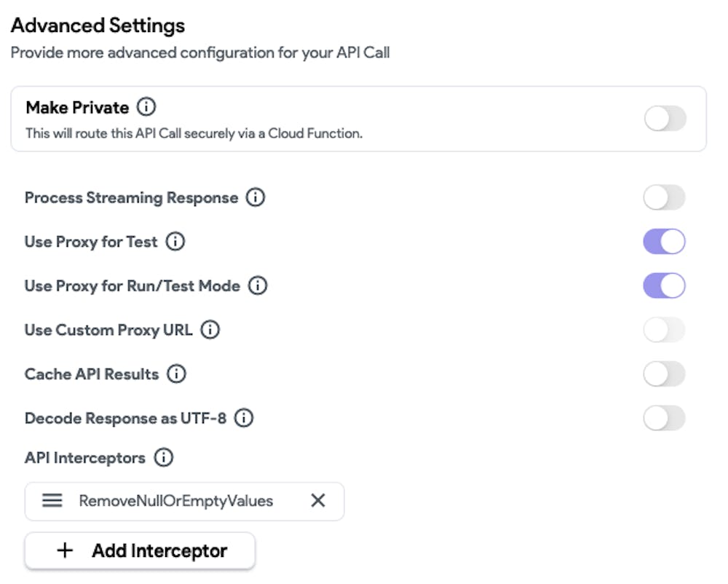Click info icon beside API Interceptors
Image resolution: width=728 pixels, height=584 pixels.
pos(164,458)
